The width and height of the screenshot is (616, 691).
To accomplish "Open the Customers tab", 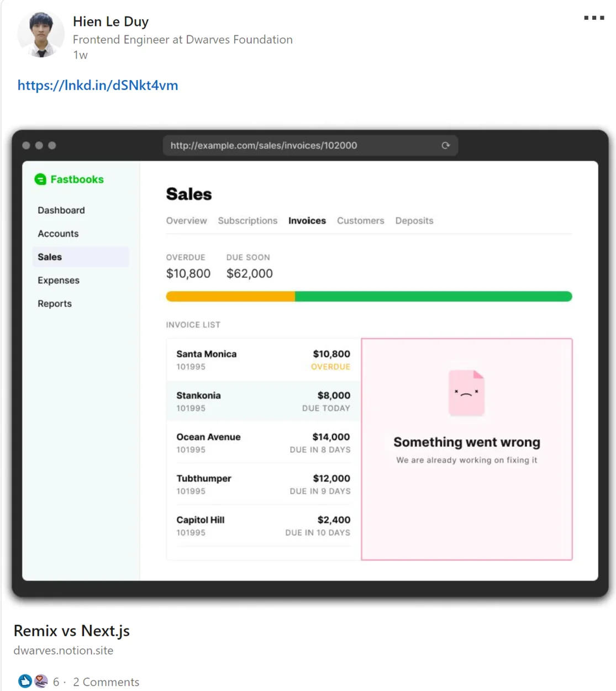I will [361, 221].
